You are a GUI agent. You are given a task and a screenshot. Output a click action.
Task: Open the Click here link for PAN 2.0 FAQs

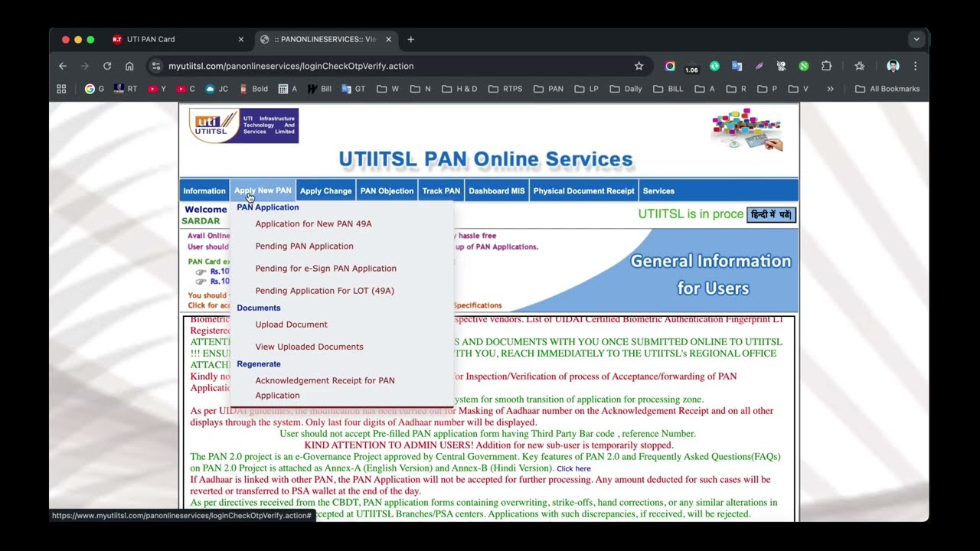[x=573, y=468]
